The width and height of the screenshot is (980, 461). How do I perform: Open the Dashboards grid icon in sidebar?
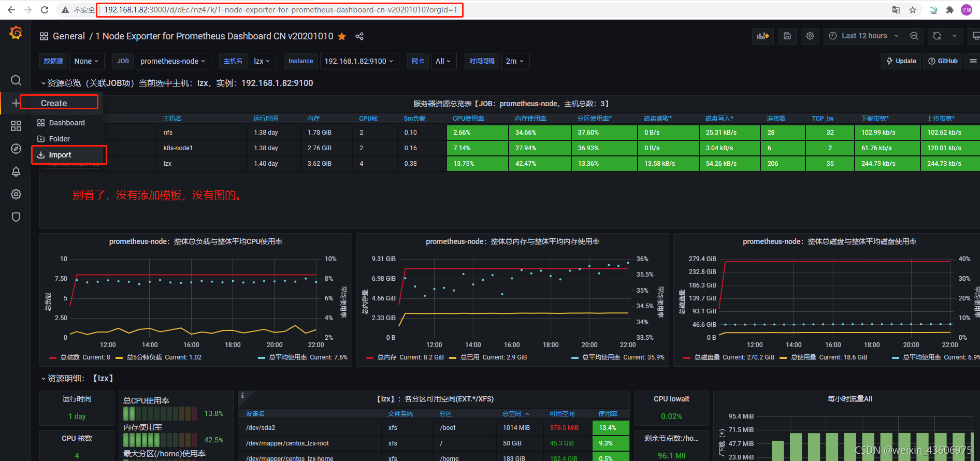(x=16, y=126)
